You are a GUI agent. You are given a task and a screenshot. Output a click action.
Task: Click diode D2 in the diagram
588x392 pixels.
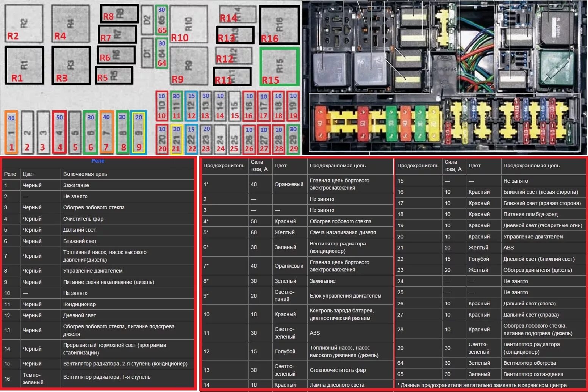pos(147,20)
